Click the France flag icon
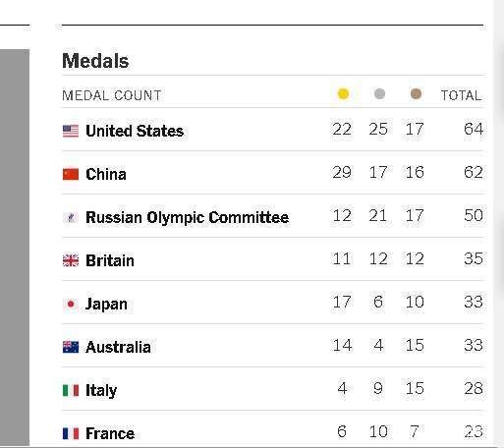Image resolution: width=504 pixels, height=448 pixels. pyautogui.click(x=71, y=433)
